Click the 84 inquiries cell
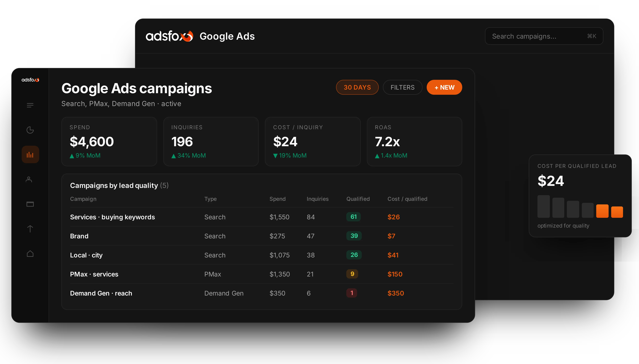The image size is (639, 364). pyautogui.click(x=311, y=217)
